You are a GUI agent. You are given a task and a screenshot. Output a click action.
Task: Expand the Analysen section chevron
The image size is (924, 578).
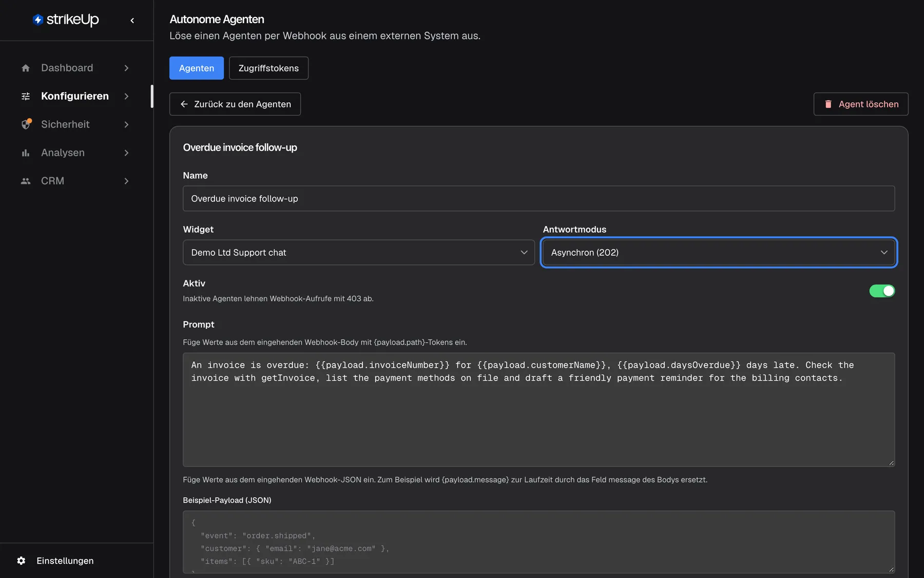click(126, 153)
